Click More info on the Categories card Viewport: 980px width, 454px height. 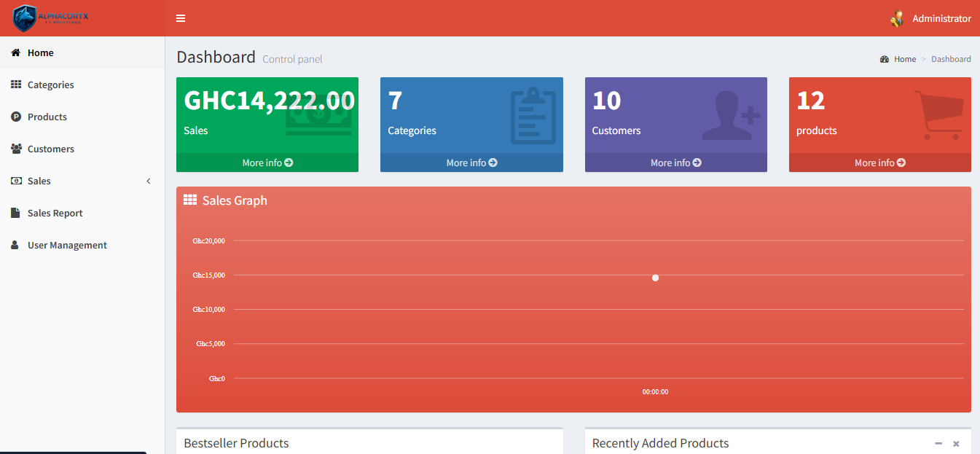[x=471, y=163]
